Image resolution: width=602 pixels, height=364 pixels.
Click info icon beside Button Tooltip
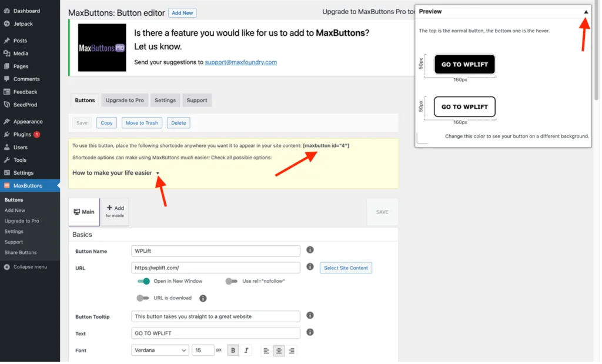coord(310,316)
